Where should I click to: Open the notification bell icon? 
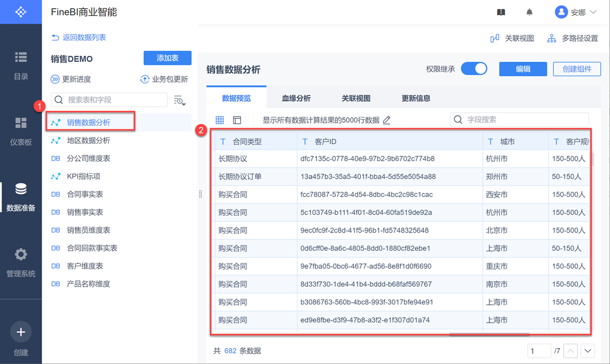click(530, 12)
